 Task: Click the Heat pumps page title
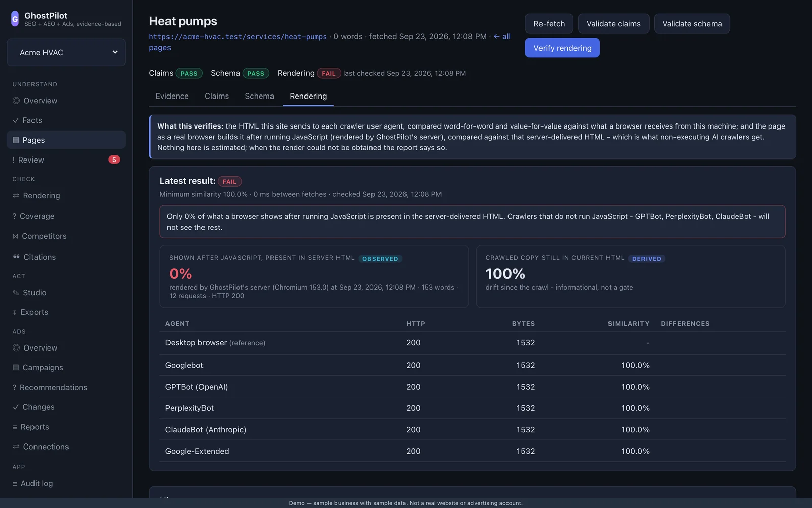pyautogui.click(x=183, y=21)
